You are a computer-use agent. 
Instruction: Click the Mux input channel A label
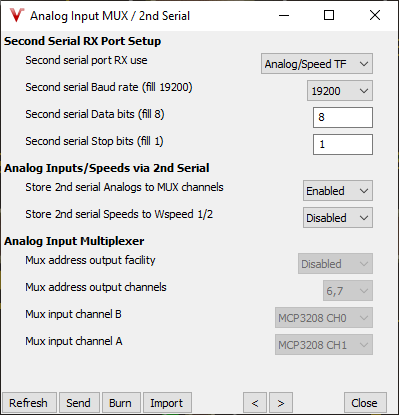(74, 341)
